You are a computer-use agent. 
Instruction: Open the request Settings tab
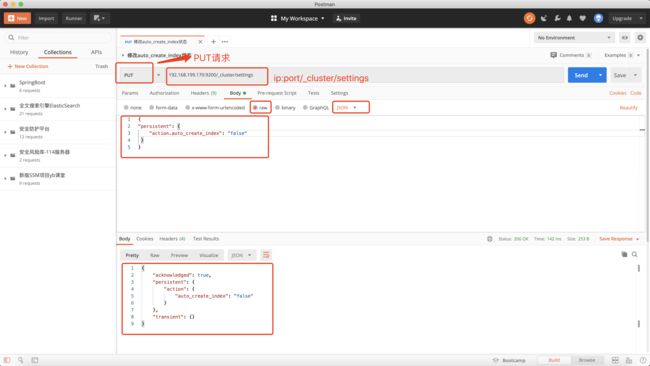pyautogui.click(x=339, y=93)
